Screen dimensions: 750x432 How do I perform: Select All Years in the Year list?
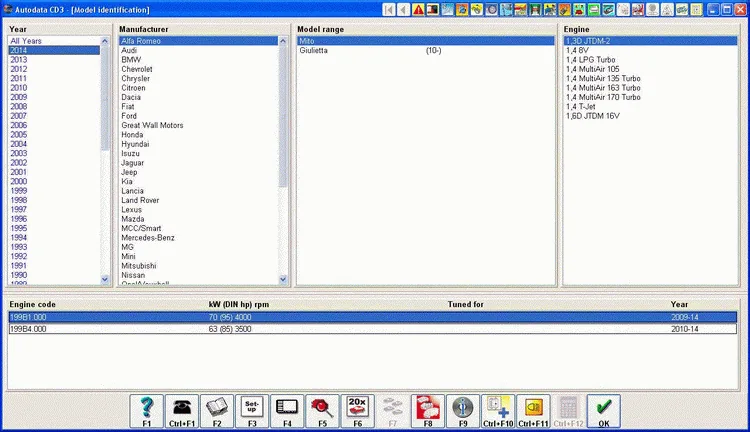54,41
